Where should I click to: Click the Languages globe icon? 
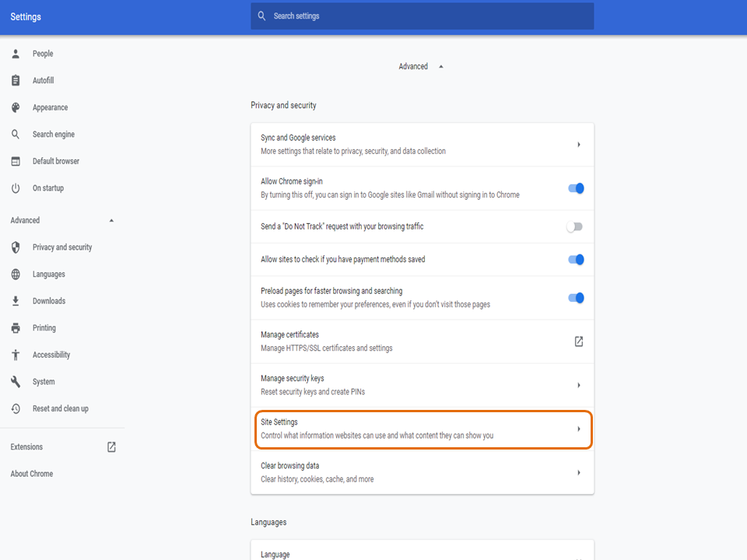[16, 275]
